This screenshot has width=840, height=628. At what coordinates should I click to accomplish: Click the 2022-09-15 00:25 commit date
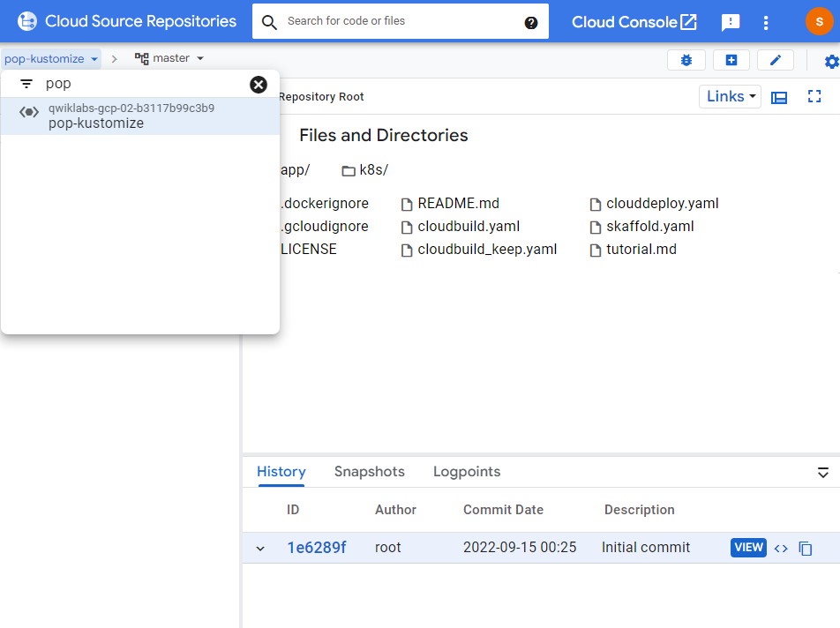[520, 548]
